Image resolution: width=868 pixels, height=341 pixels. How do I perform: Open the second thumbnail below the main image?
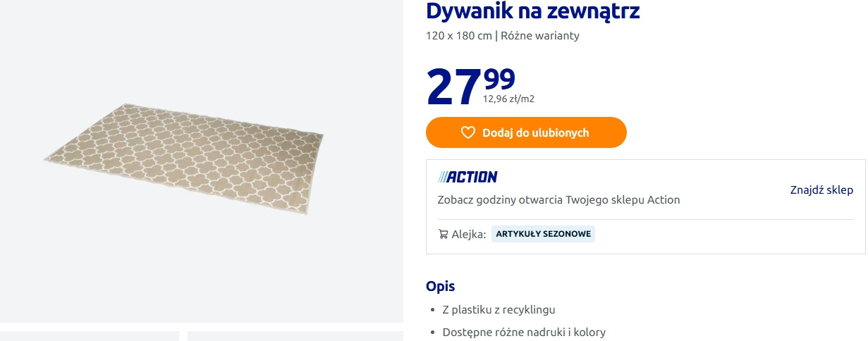(x=295, y=336)
